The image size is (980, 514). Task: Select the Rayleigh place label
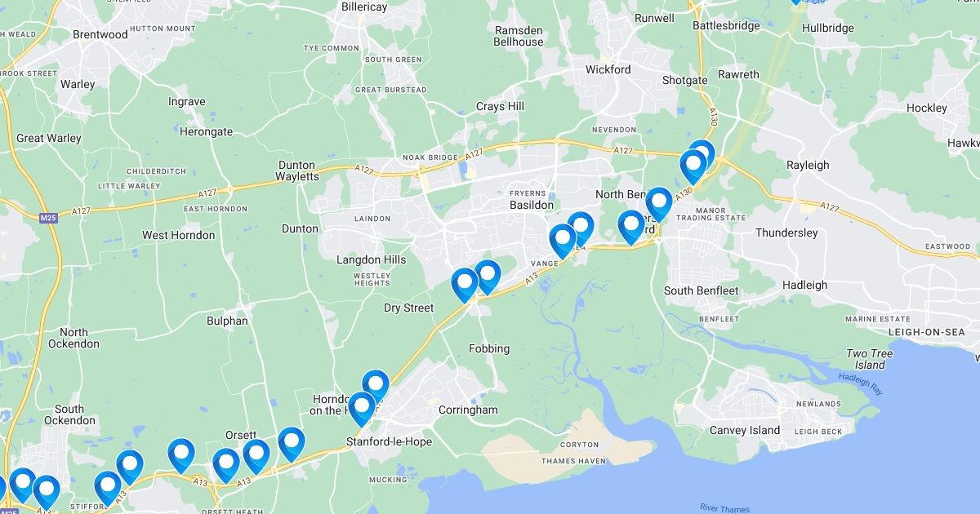point(808,165)
